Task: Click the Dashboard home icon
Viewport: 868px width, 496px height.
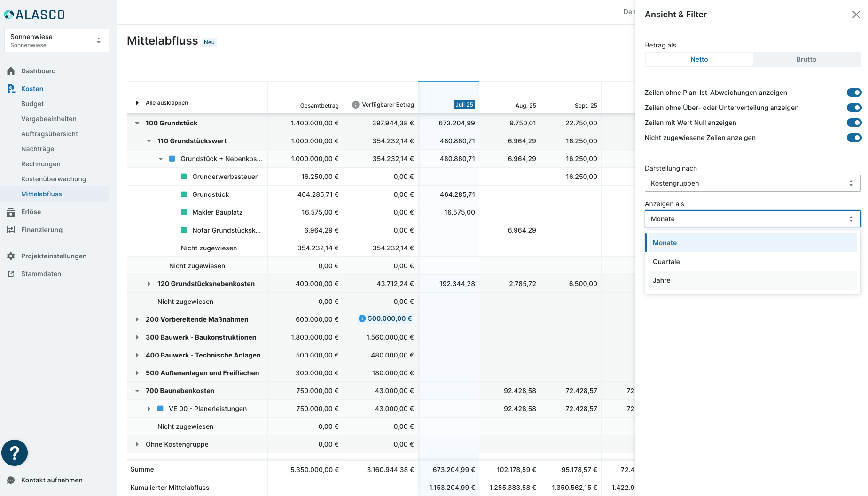Action: tap(11, 71)
